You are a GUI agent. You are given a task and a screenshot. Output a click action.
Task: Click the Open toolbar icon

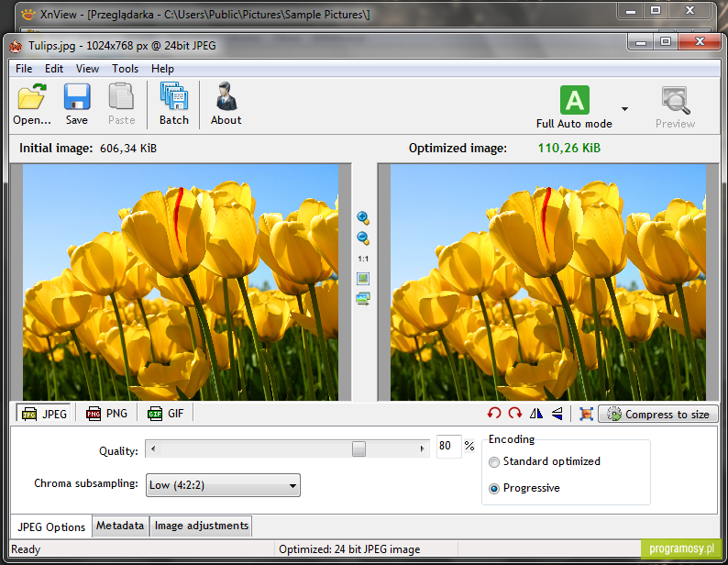click(x=31, y=104)
